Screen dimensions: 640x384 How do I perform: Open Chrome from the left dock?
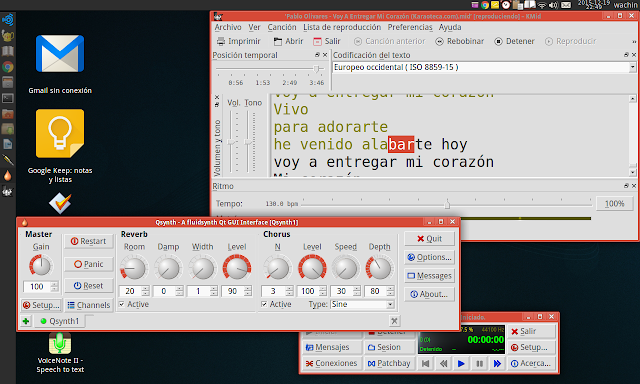(7, 67)
